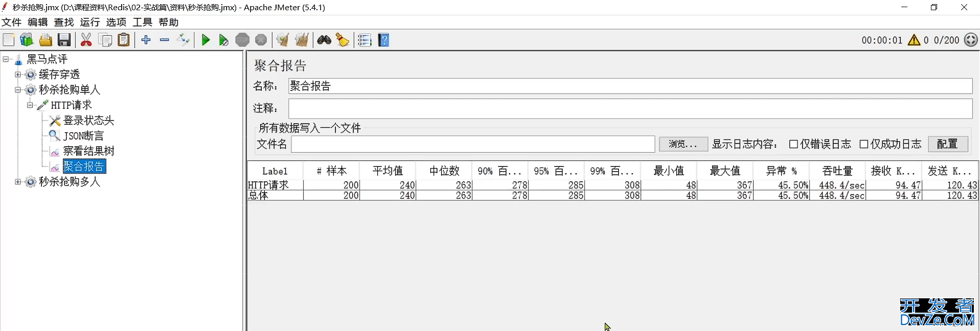Click the 最大值 column header
The width and height of the screenshot is (980, 331).
(x=725, y=171)
